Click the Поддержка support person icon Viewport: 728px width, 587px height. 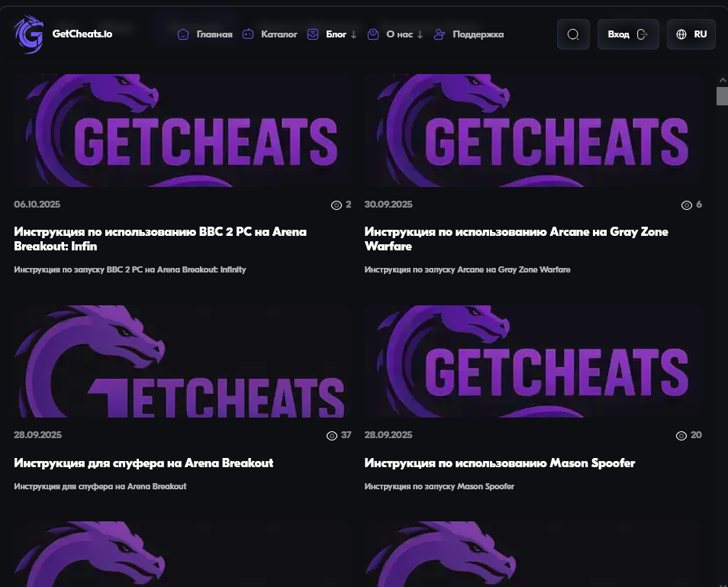click(440, 34)
